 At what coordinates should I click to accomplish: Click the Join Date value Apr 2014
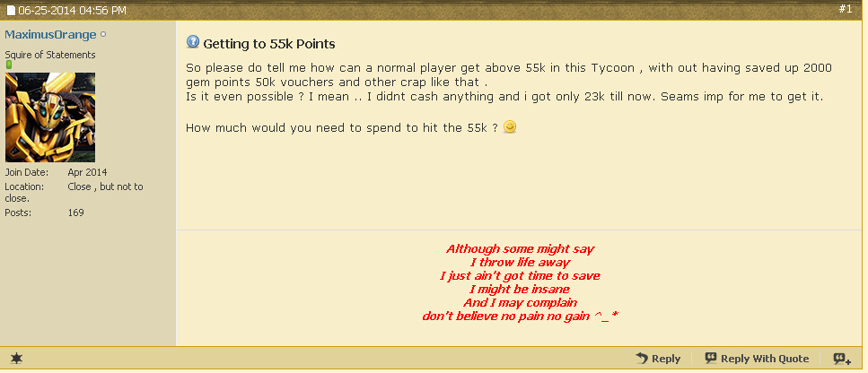[x=87, y=172]
